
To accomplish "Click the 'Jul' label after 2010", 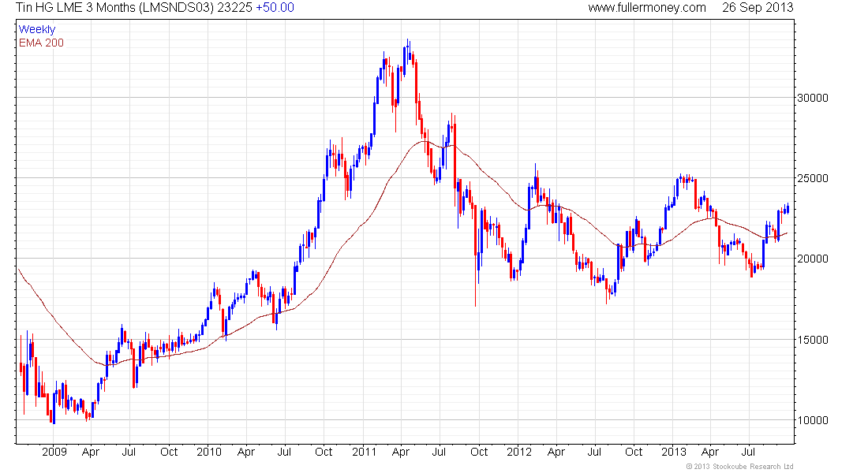I will point(284,452).
